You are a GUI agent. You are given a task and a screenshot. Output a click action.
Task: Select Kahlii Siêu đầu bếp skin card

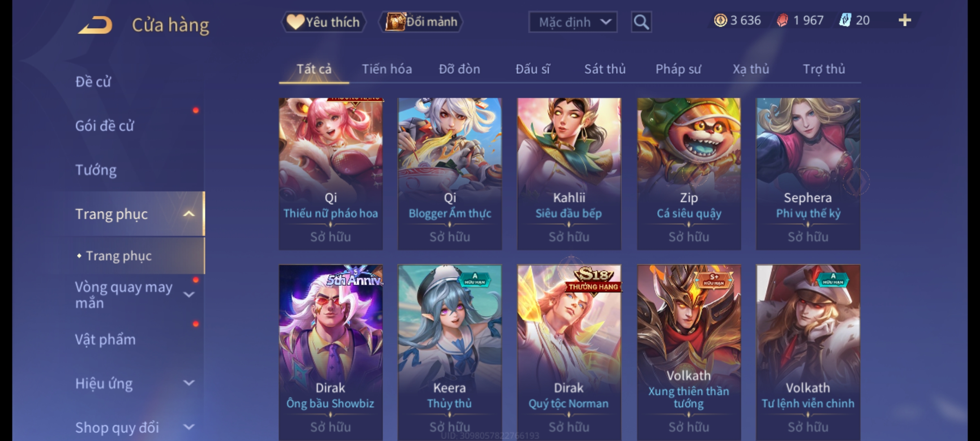coord(569,174)
